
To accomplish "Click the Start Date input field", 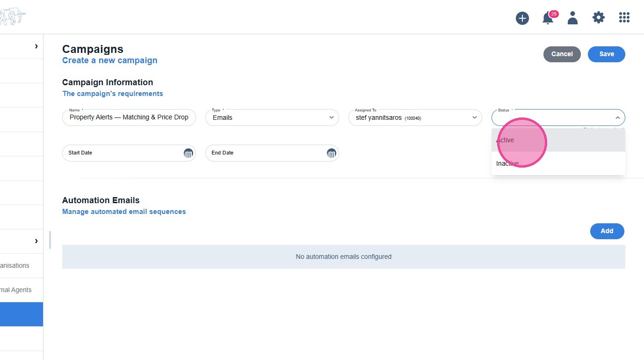I will click(x=129, y=153).
